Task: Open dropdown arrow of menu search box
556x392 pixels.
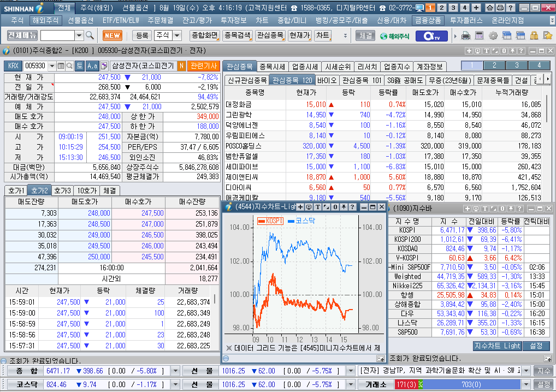Action: coord(79,35)
